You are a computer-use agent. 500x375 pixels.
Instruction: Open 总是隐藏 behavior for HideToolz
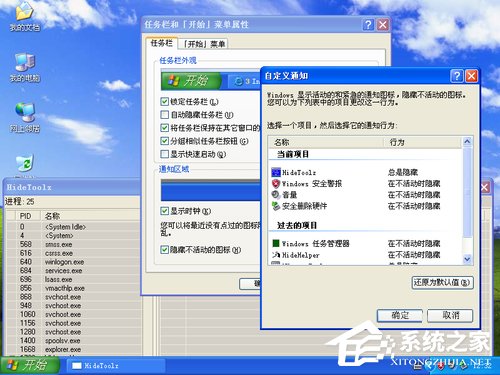403,172
